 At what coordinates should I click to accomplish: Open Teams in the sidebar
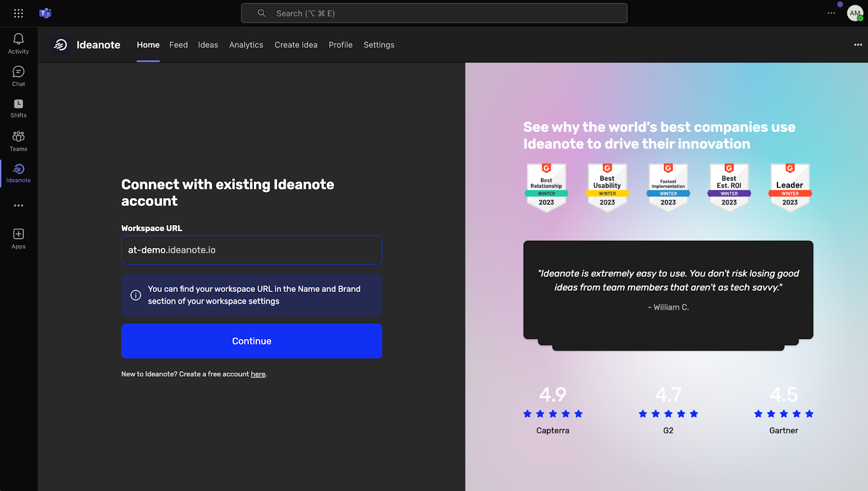tap(18, 141)
